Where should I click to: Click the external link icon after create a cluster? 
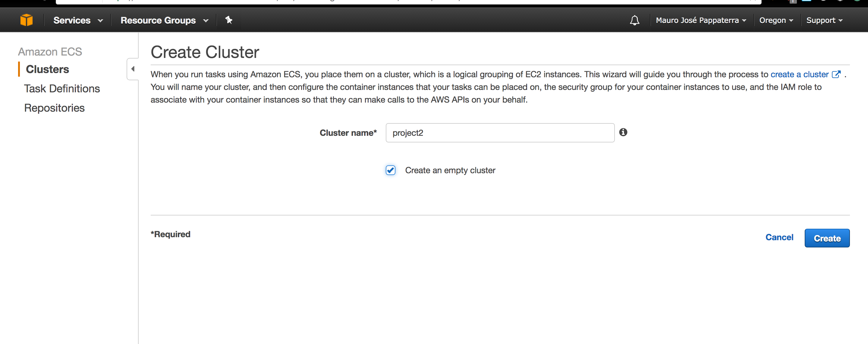tap(836, 74)
